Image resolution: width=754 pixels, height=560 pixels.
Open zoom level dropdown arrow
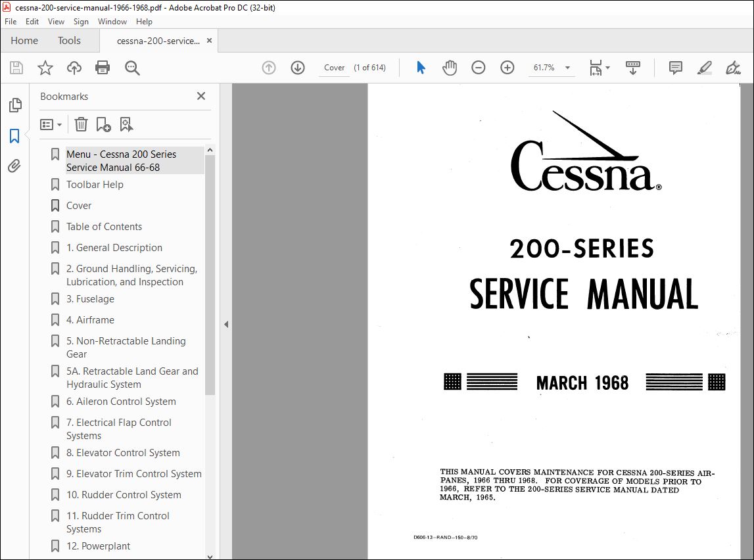click(x=567, y=68)
